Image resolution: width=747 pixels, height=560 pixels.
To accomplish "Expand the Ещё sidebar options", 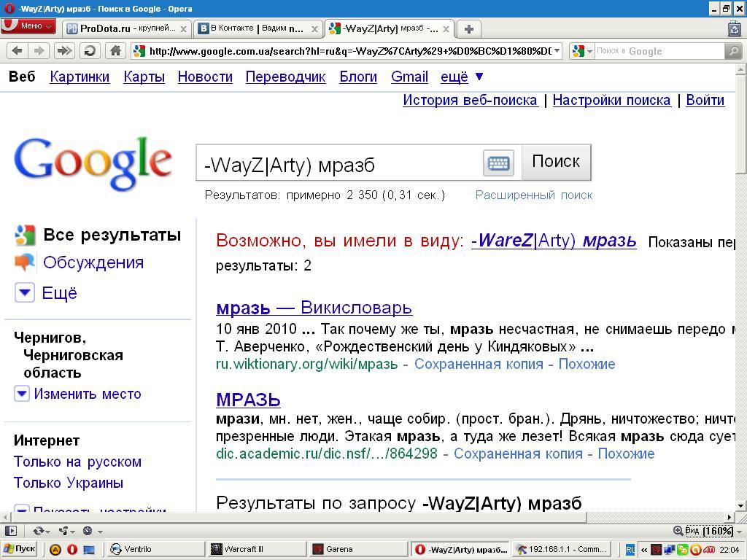I will pyautogui.click(x=59, y=293).
